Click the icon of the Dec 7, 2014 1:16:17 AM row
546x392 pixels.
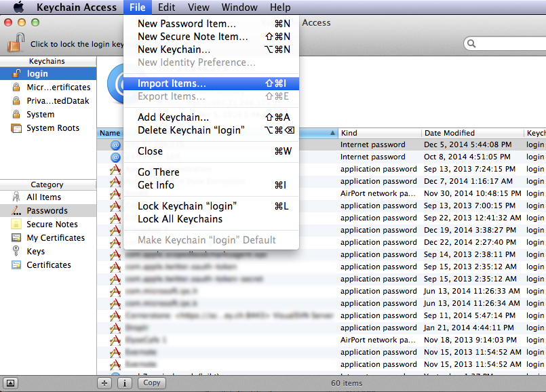(x=115, y=181)
